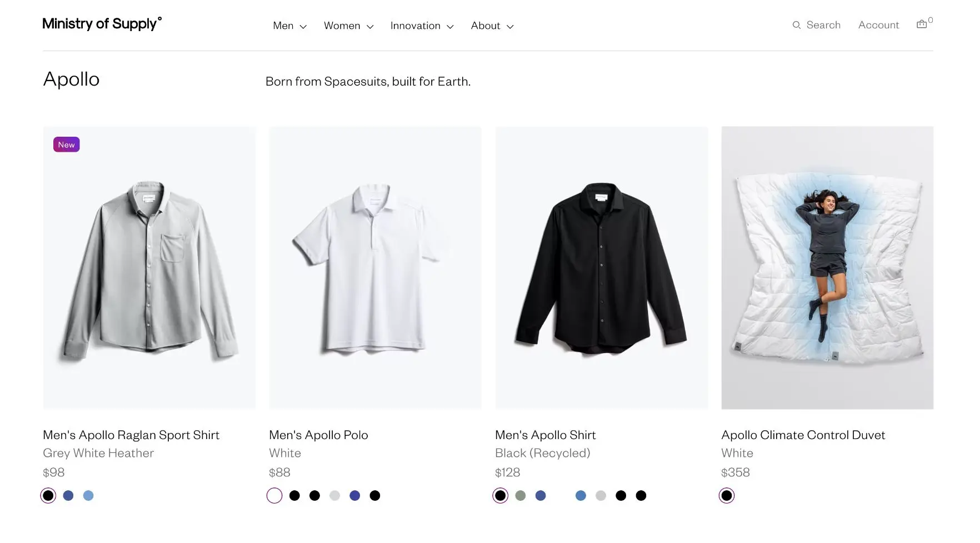Expand the Men dropdown menu
Screen dimensions: 980x543
pos(289,26)
